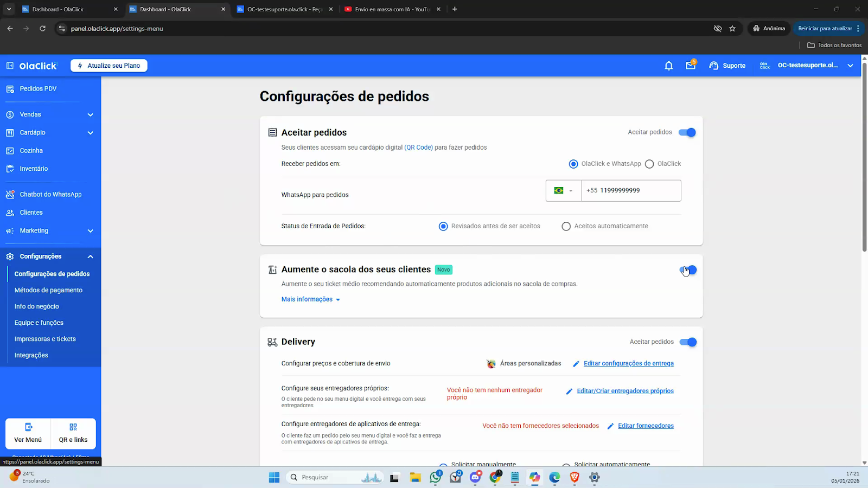Image resolution: width=868 pixels, height=488 pixels.
Task: Collapse sidebar using icon beside OlaClick logo
Action: pos(10,66)
